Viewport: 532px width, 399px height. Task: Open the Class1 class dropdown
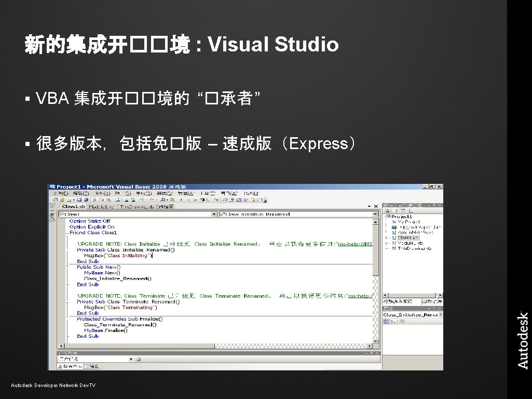point(214,214)
